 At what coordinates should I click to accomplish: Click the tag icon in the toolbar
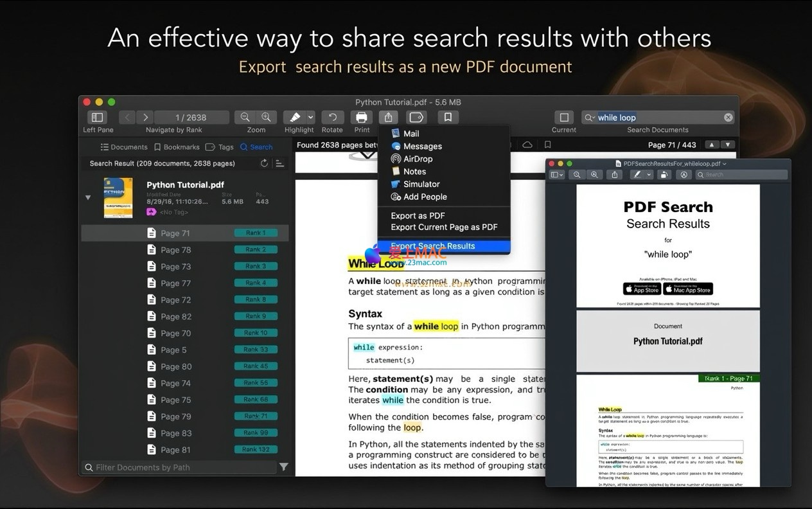(x=416, y=117)
